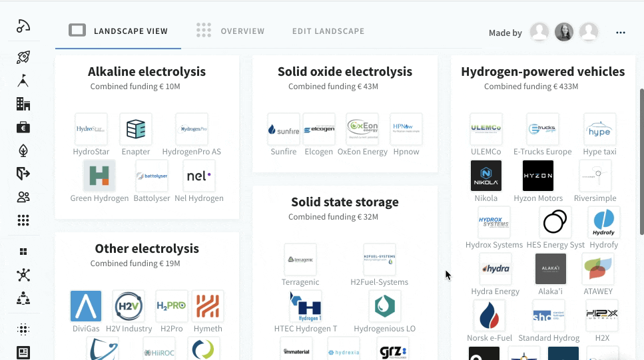Click the four-squares sidebar icon
The image size is (644, 360).
23,252
